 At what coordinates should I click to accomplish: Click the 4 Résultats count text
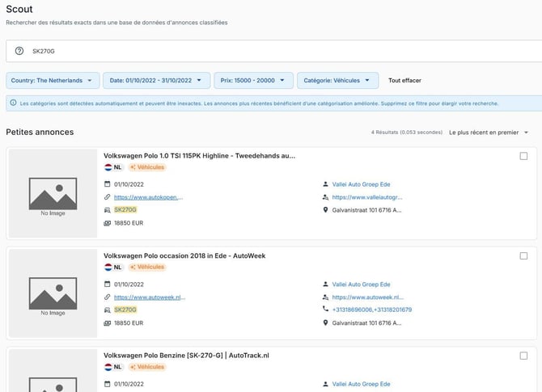pos(407,133)
